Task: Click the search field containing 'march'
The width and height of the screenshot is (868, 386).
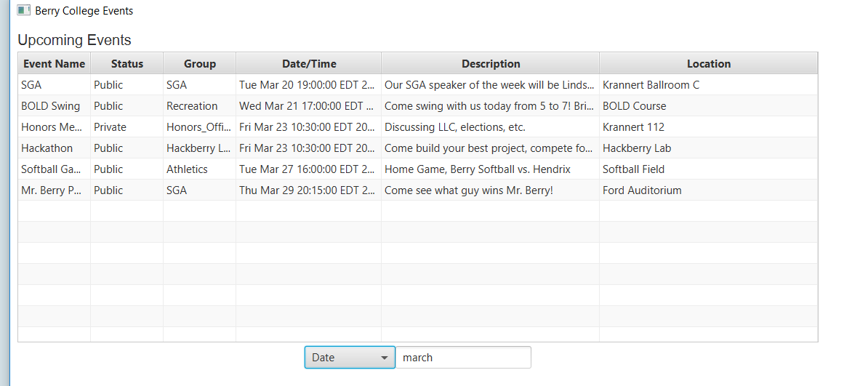Action: click(463, 358)
